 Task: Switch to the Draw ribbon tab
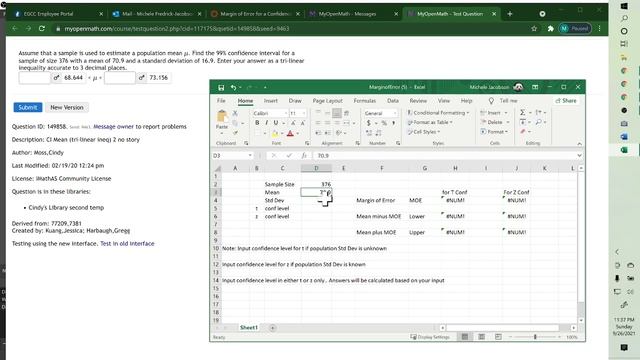point(295,100)
